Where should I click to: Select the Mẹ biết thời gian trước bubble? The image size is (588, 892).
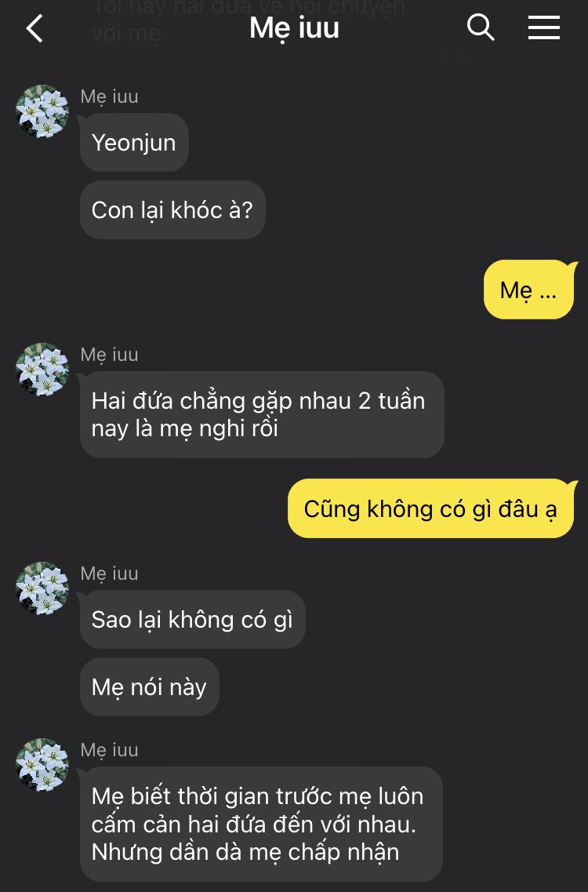(261, 824)
